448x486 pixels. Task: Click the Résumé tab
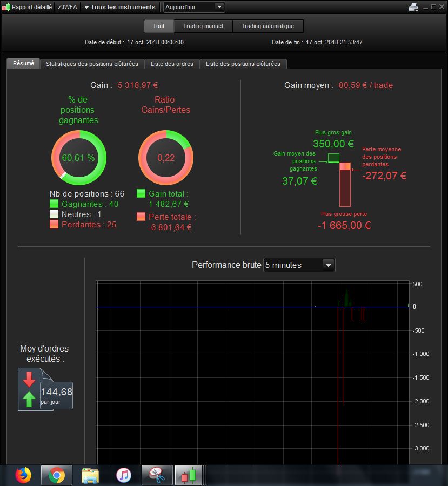(x=23, y=63)
